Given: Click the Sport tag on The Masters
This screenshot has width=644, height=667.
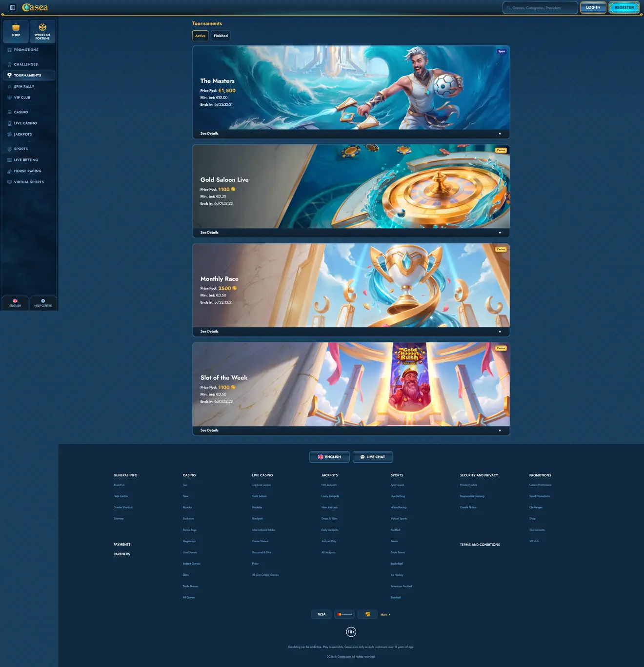Looking at the screenshot, I should point(502,51).
